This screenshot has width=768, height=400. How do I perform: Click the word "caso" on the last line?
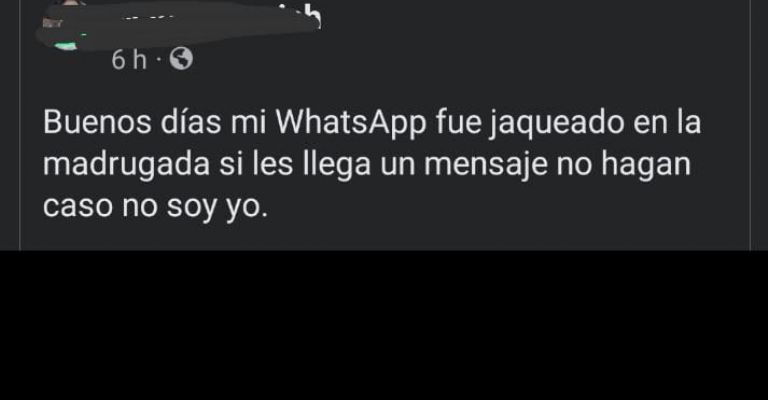coord(78,207)
